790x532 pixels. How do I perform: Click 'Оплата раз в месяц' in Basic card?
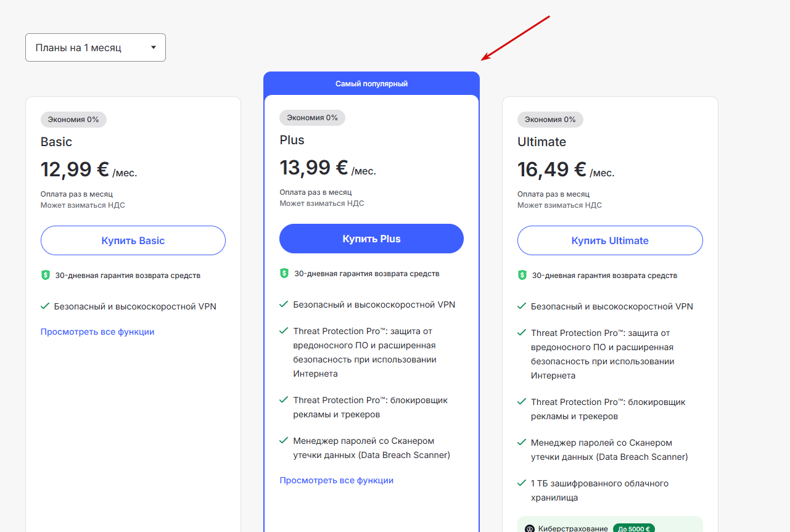[x=76, y=194]
